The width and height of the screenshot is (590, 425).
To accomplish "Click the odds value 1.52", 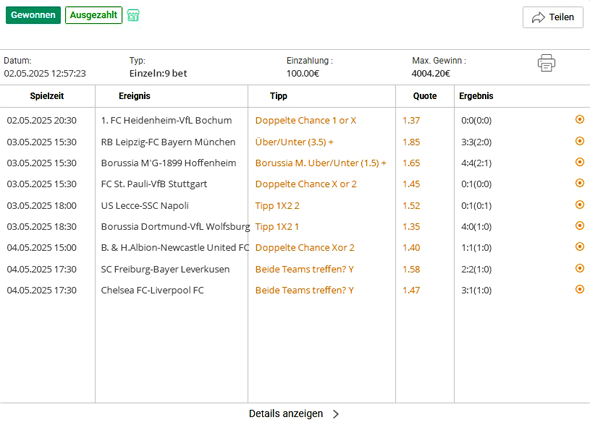I will 411,206.
